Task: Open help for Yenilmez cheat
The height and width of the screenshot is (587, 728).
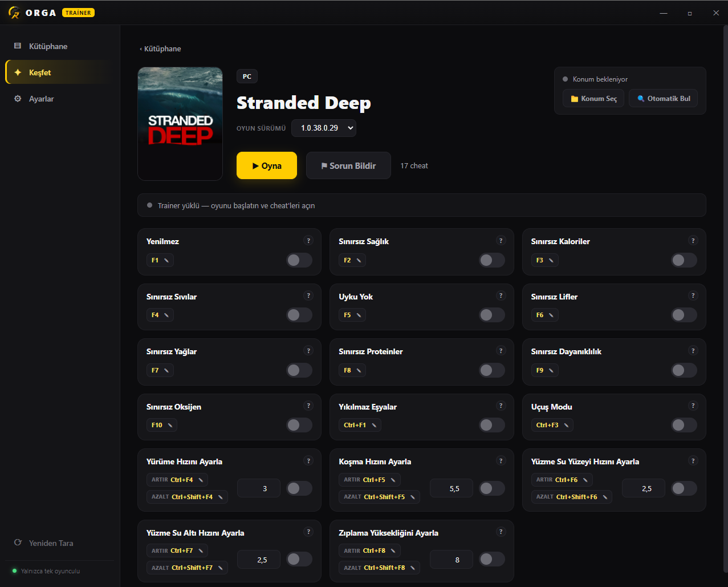Action: click(308, 241)
